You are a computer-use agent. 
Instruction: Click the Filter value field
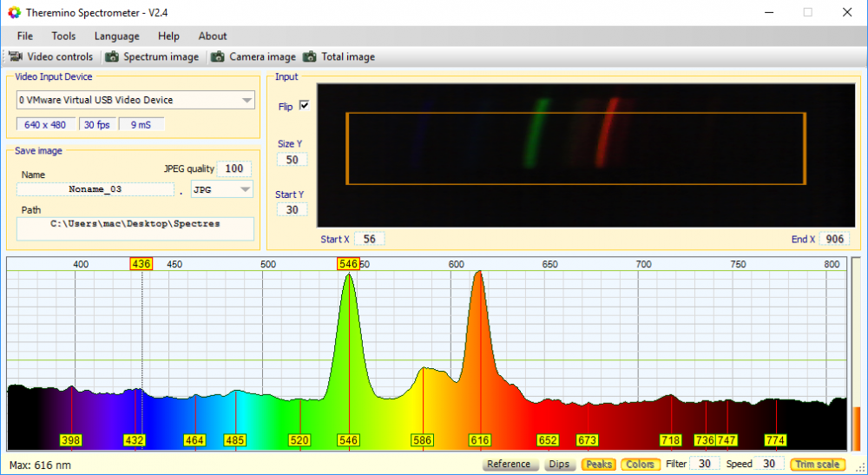point(704,464)
